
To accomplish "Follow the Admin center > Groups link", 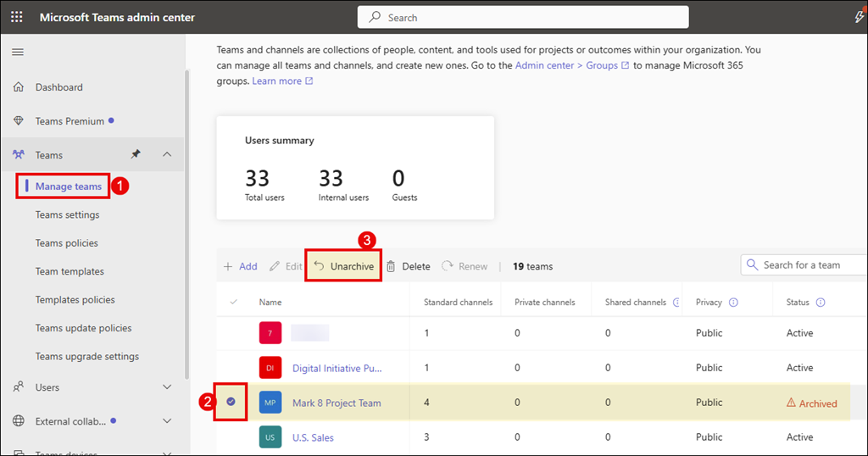I will 566,65.
